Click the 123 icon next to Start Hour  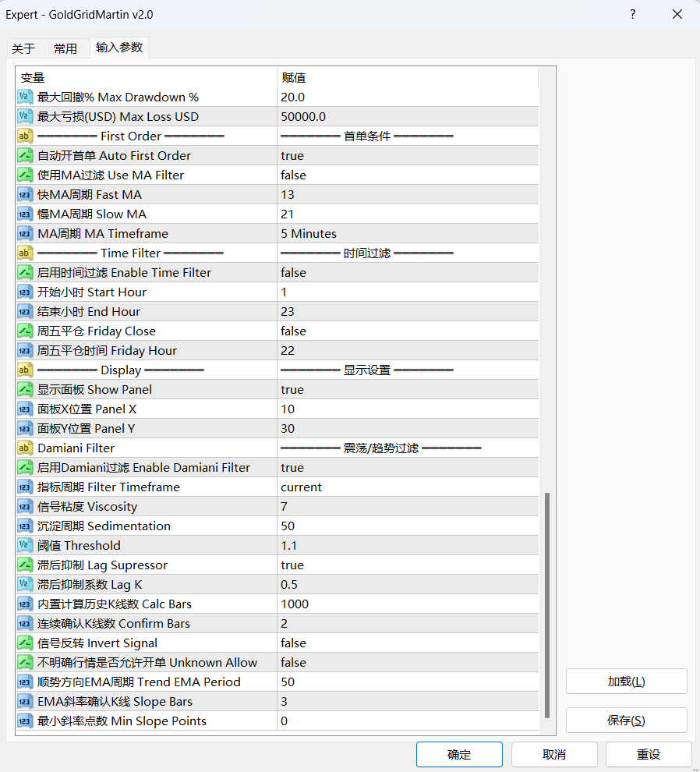pyautogui.click(x=23, y=292)
